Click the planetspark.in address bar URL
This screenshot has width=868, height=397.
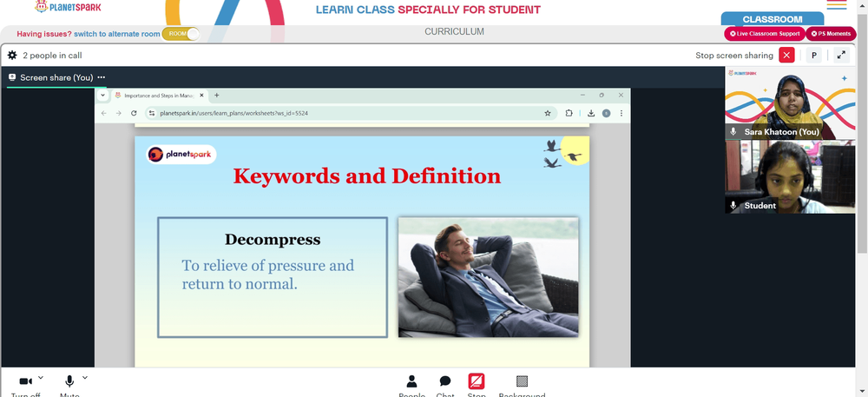pyautogui.click(x=233, y=113)
